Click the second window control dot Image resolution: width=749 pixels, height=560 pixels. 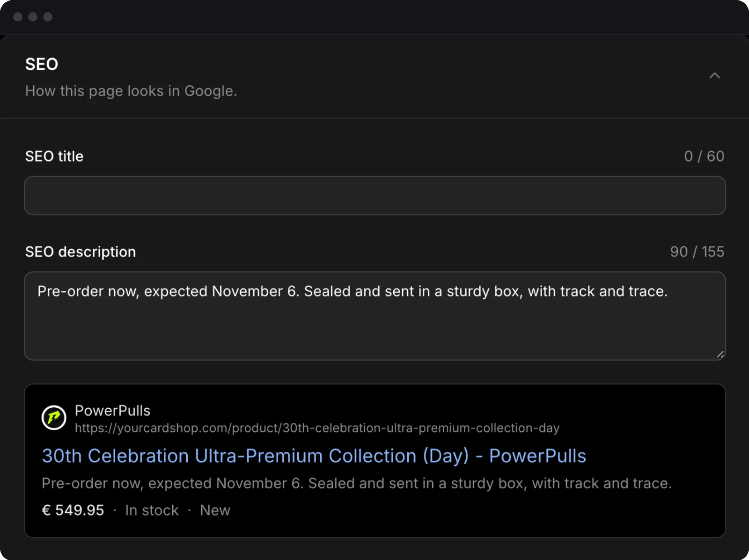click(x=33, y=17)
